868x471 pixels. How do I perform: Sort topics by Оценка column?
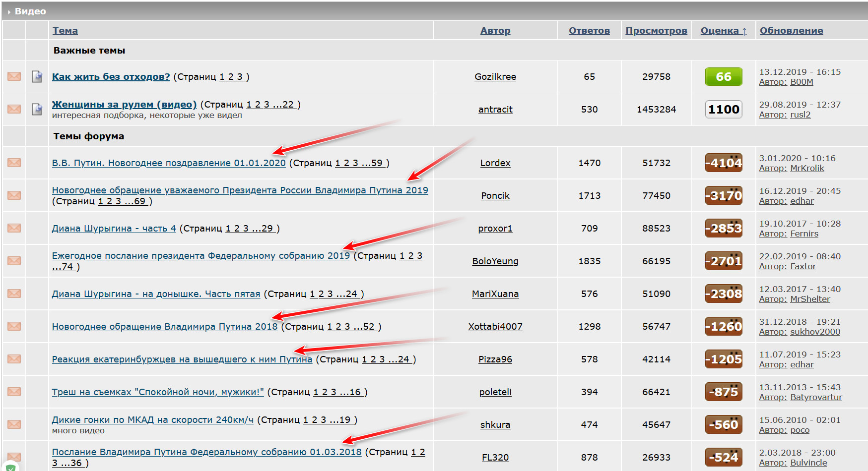click(x=724, y=30)
